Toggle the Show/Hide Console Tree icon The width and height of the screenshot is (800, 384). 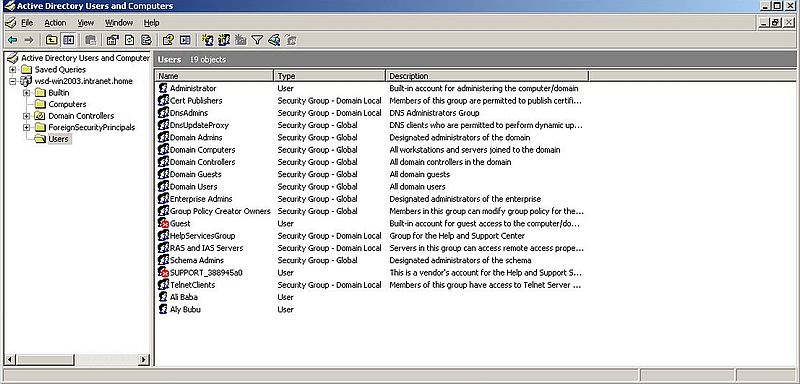[x=68, y=40]
